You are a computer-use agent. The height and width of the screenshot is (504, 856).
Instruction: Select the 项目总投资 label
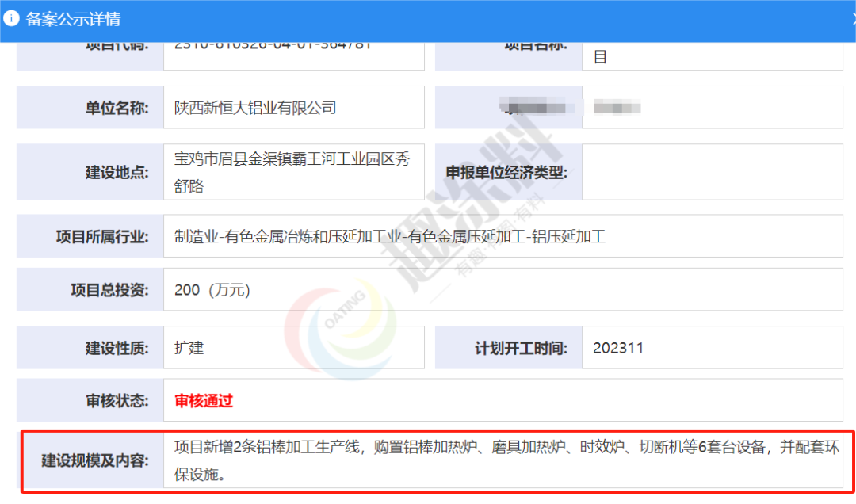pyautogui.click(x=109, y=290)
